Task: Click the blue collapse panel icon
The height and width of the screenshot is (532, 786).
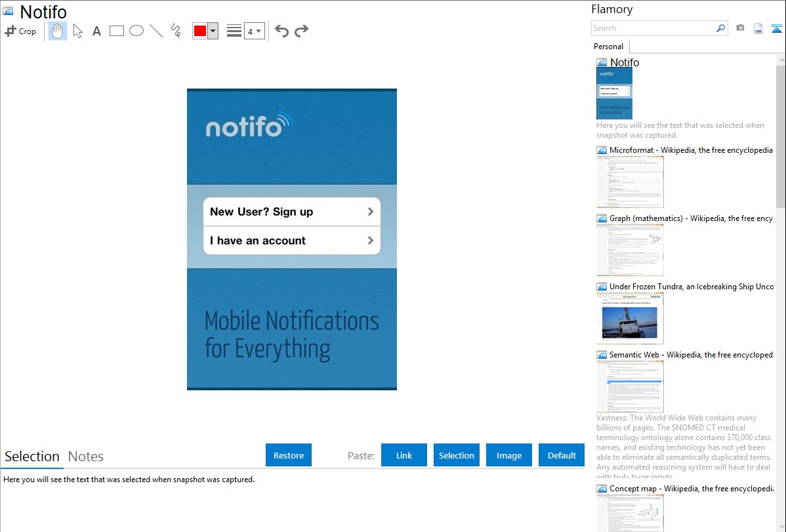Action: 776,28
